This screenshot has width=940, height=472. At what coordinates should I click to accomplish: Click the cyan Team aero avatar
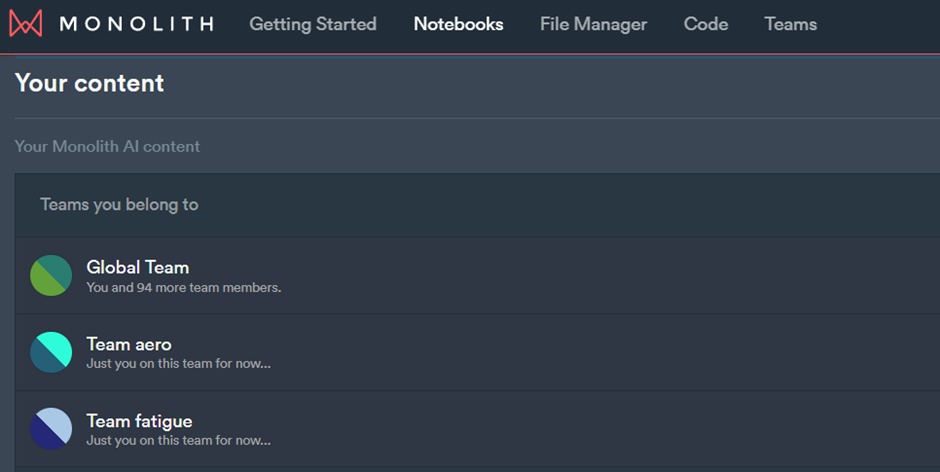click(x=51, y=352)
